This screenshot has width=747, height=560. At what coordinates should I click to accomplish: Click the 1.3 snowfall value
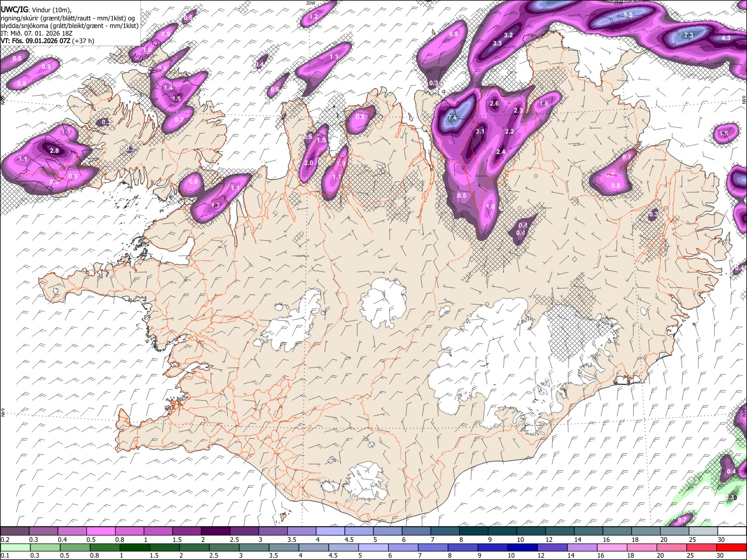pyautogui.click(x=334, y=57)
